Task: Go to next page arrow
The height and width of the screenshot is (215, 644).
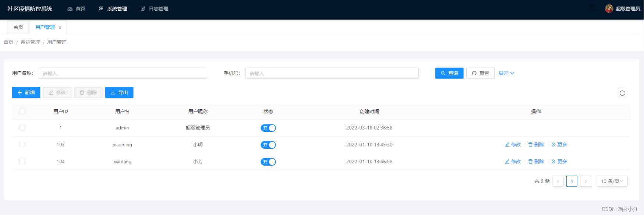Action: coord(585,181)
